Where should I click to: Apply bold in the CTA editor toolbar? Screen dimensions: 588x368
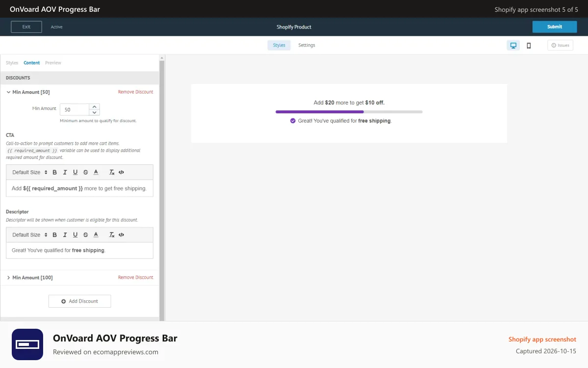55,172
